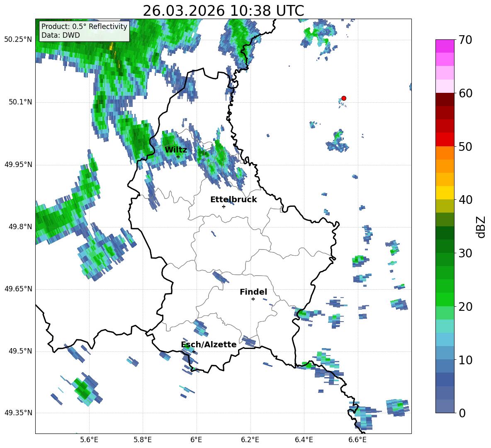Click the 6.2°E longitude tick label
The height and width of the screenshot is (448, 491).
click(250, 440)
